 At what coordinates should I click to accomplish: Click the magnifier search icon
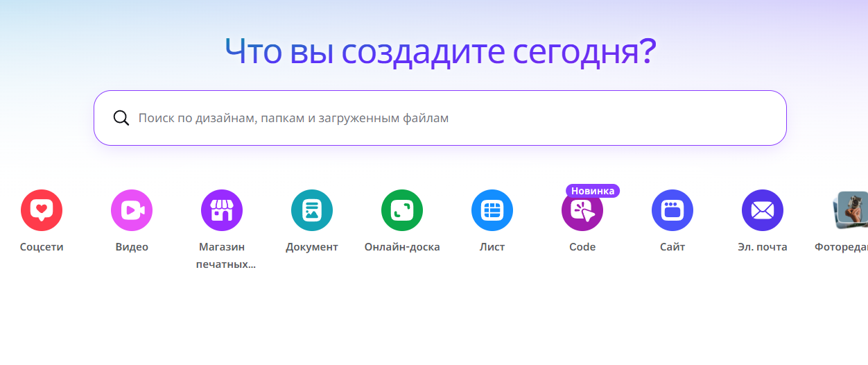tap(121, 118)
